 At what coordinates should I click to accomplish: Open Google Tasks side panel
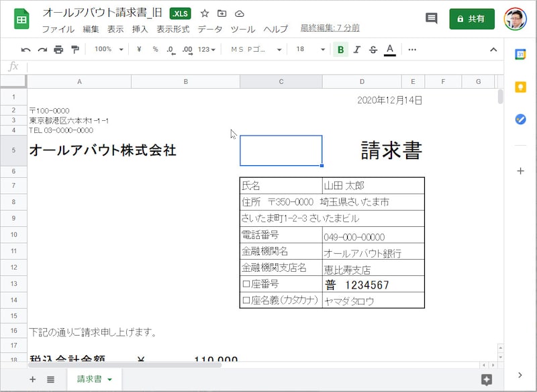(520, 119)
